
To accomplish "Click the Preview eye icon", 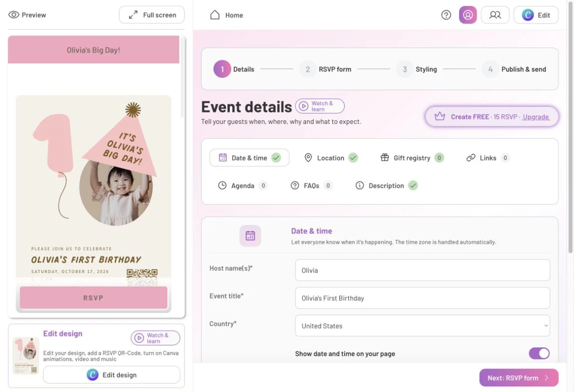I will [14, 15].
